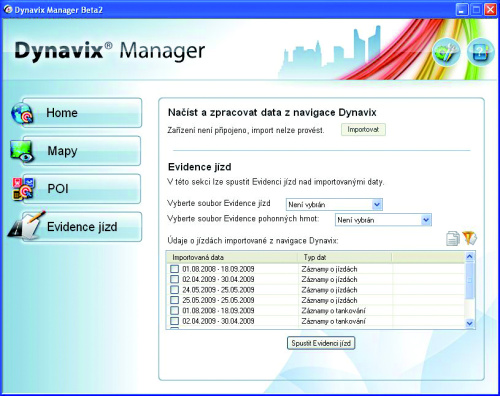500x396 pixels.
Task: Open settings via the tools icon
Action: [446, 52]
